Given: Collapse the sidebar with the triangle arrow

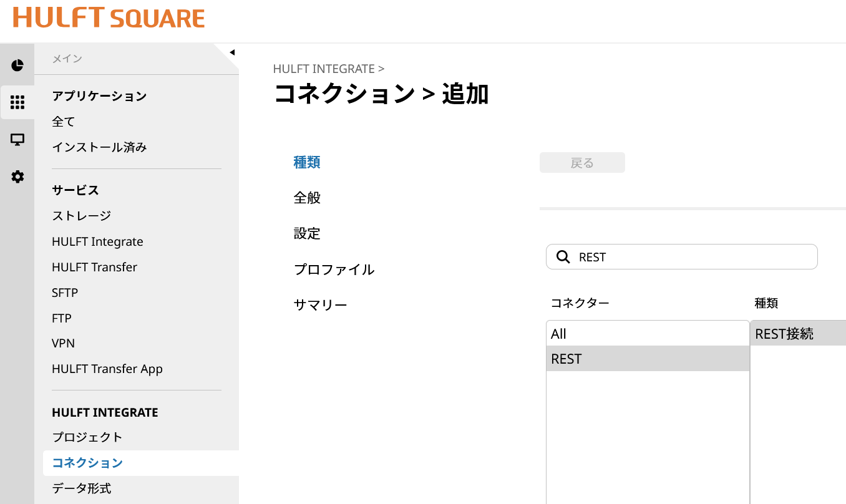Looking at the screenshot, I should point(232,52).
